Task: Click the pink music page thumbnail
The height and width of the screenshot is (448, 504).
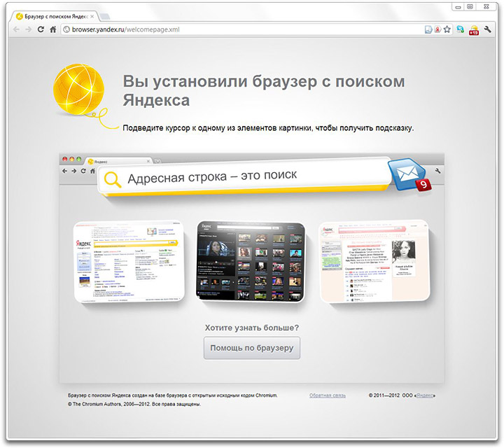Action: 372,261
